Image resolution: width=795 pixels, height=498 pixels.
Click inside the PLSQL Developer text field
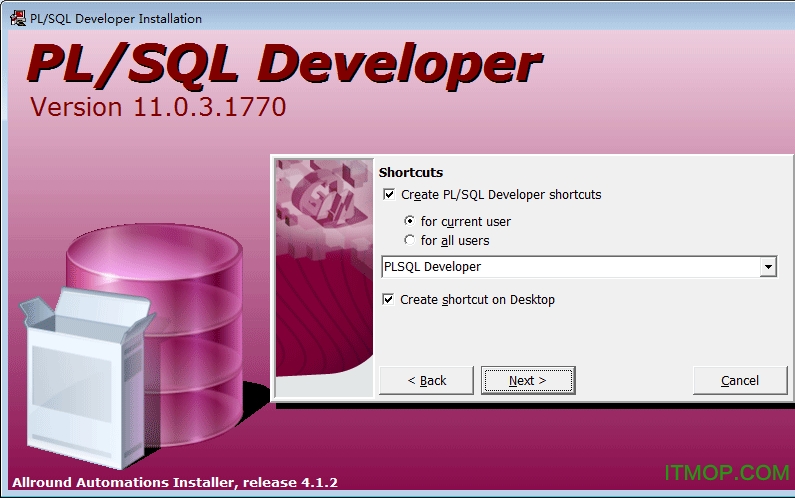click(x=570, y=267)
